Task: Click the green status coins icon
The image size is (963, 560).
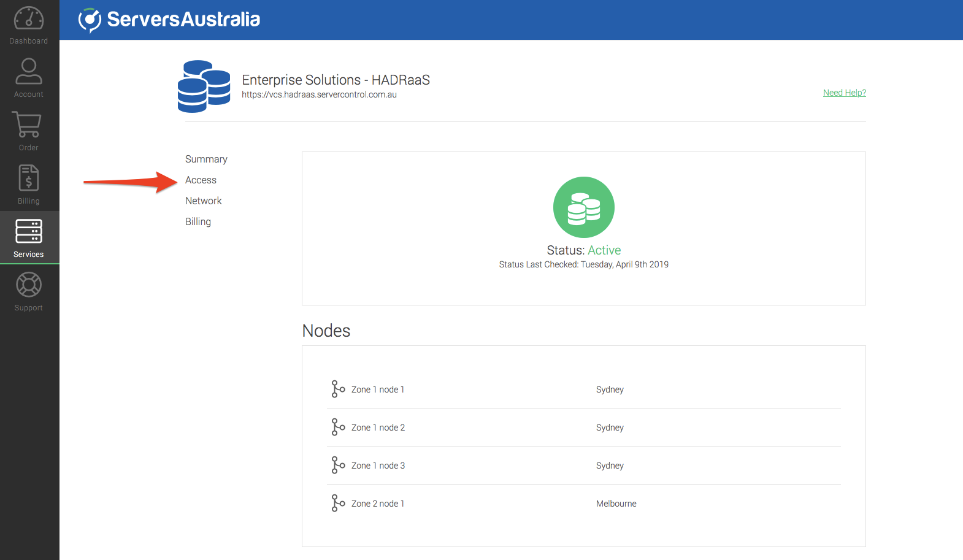Action: pos(583,207)
